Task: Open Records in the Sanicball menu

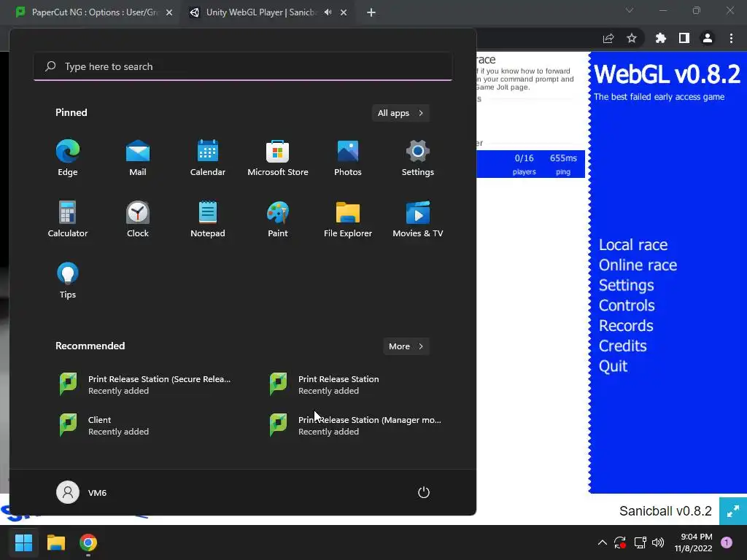Action: 626,326
